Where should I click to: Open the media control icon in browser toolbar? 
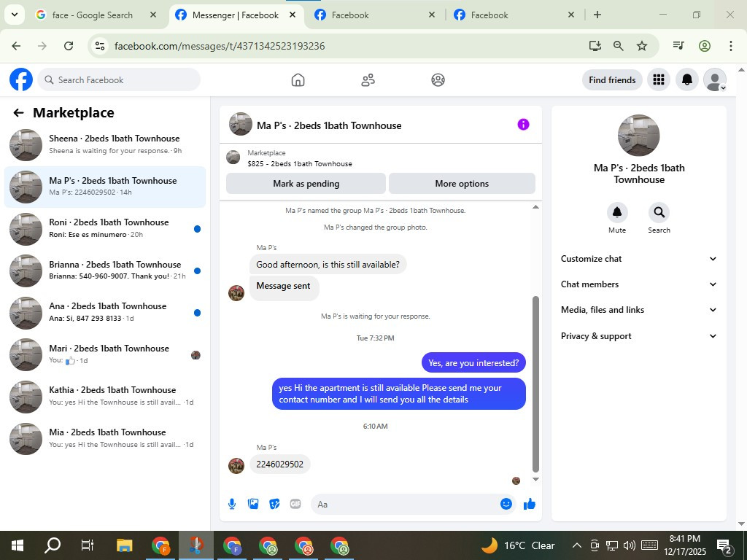click(678, 46)
